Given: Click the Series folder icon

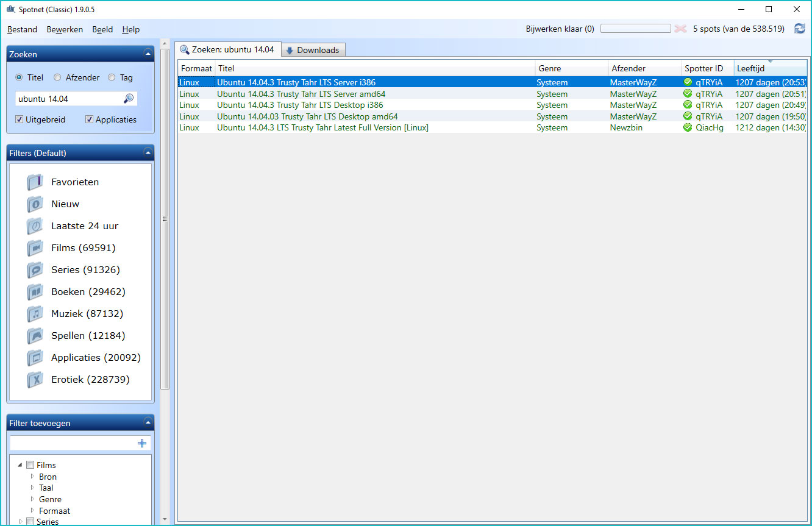Looking at the screenshot, I should 35,270.
